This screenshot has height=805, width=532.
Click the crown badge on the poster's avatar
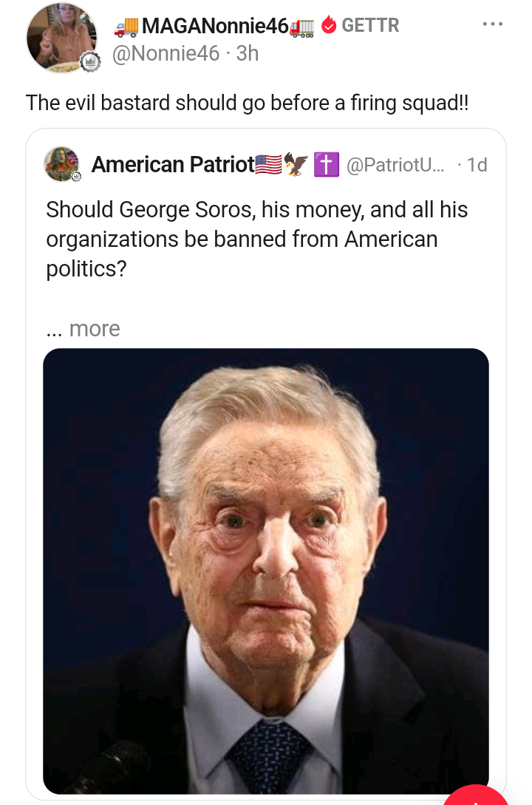(90, 63)
